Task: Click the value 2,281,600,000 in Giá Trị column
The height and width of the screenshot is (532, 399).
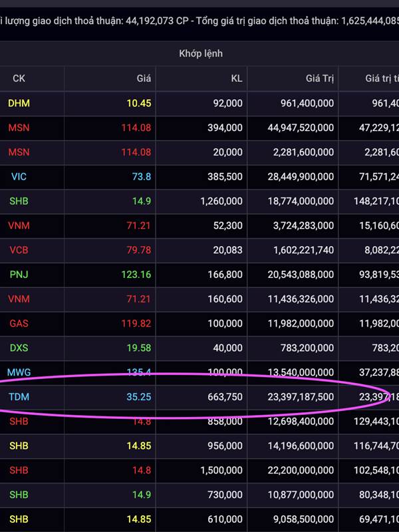Action: (x=304, y=152)
